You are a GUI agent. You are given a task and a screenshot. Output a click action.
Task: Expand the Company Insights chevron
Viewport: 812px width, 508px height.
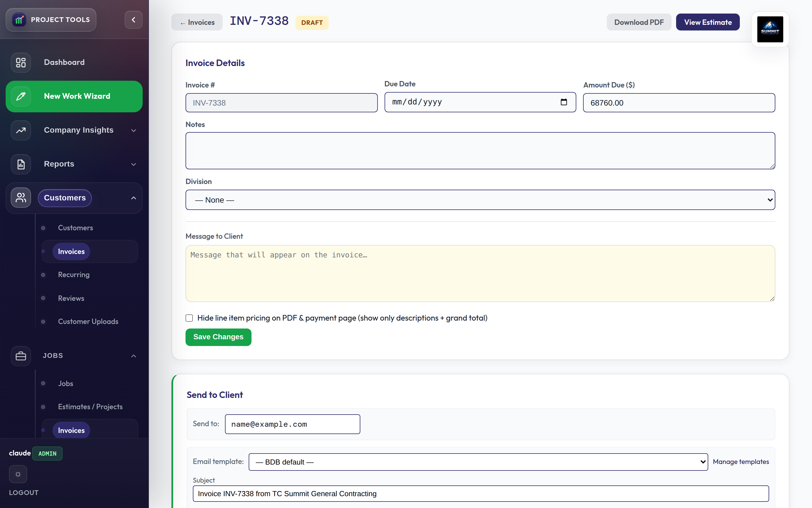pos(134,130)
